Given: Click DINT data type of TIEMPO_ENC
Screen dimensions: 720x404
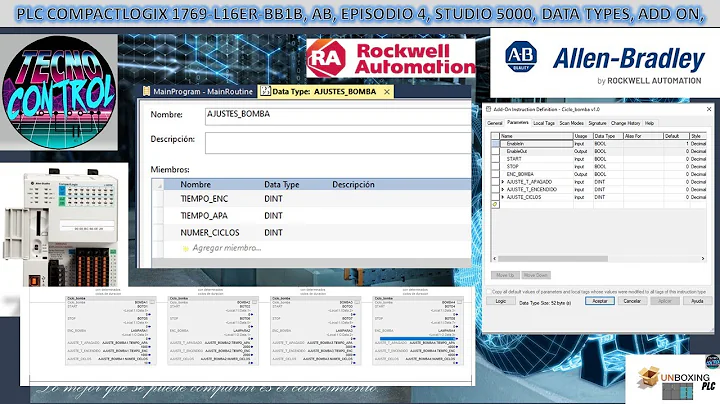Looking at the screenshot, I should 273,199.
